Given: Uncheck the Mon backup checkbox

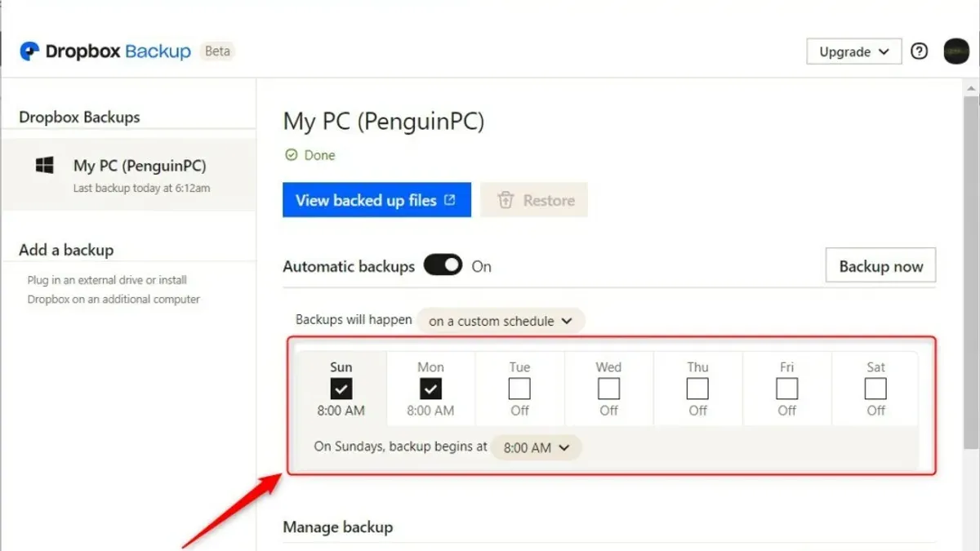Looking at the screenshot, I should pos(430,389).
